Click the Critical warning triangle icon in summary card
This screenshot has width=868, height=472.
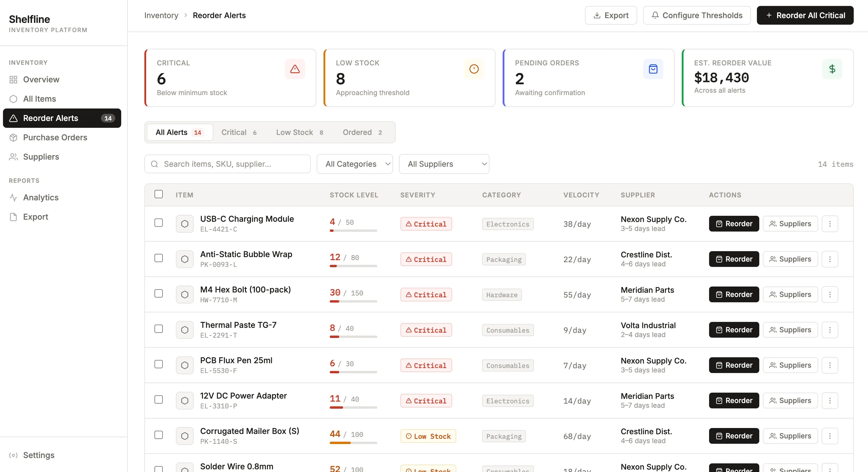click(295, 69)
